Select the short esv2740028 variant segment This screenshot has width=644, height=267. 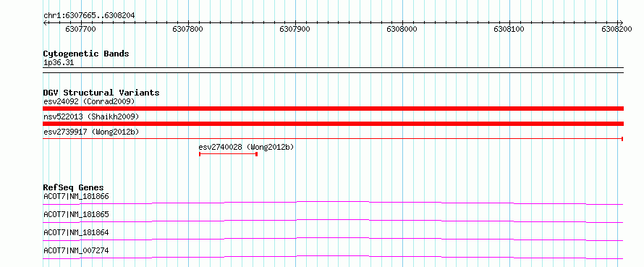point(229,154)
